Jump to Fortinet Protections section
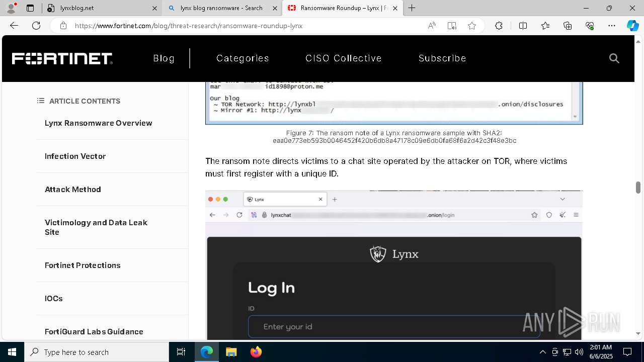This screenshot has width=644, height=362. click(x=83, y=265)
